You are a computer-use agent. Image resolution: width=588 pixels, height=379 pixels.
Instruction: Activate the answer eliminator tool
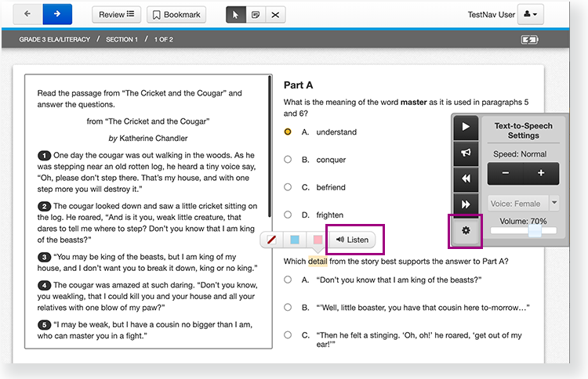pos(275,14)
